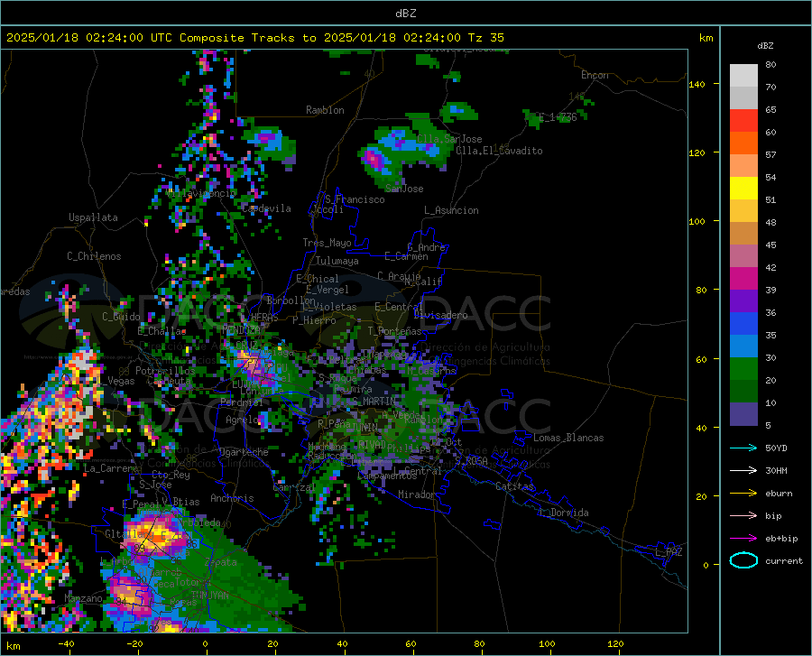The height and width of the screenshot is (656, 812).
Task: Click the 'Ugarteche' place label
Action: pyautogui.click(x=244, y=451)
